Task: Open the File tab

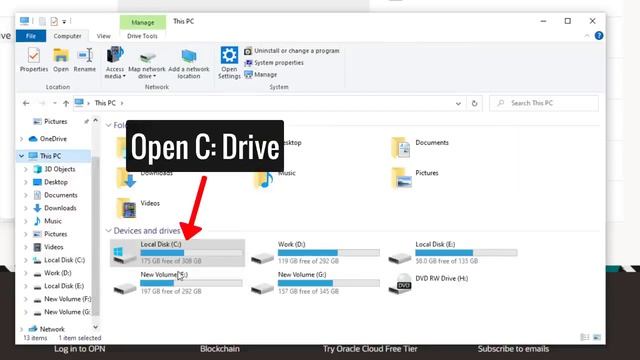Action: [31, 36]
